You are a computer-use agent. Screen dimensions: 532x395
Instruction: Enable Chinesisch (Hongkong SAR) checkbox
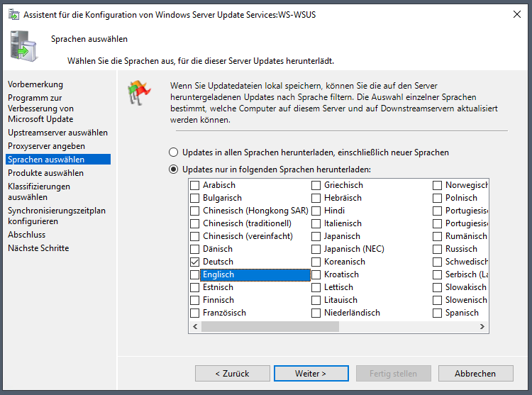pos(195,211)
